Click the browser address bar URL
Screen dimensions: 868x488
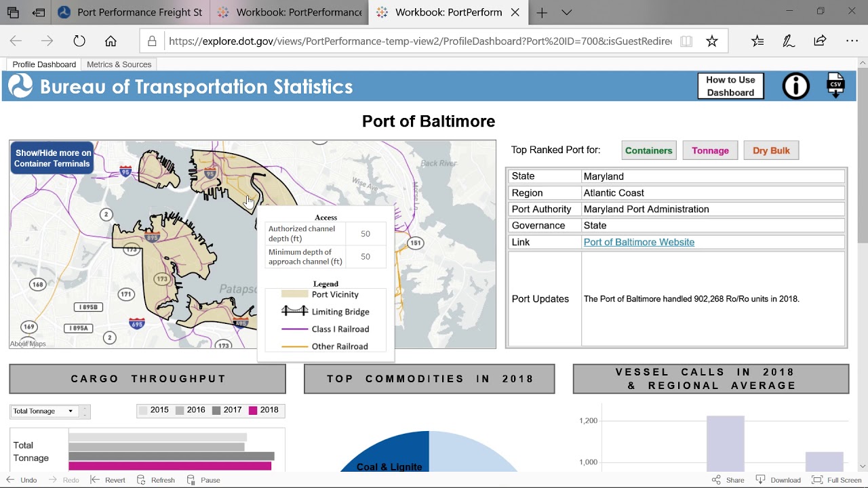click(x=420, y=41)
